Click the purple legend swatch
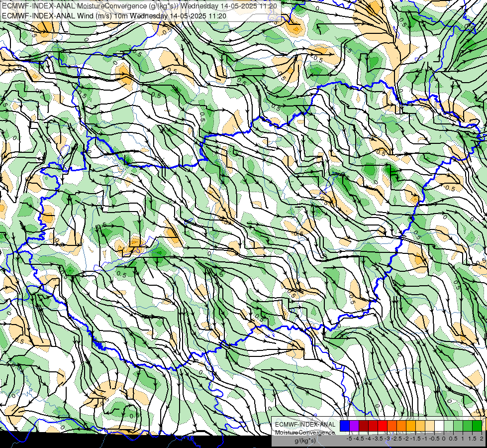This screenshot has width=487, height=448. [354, 426]
